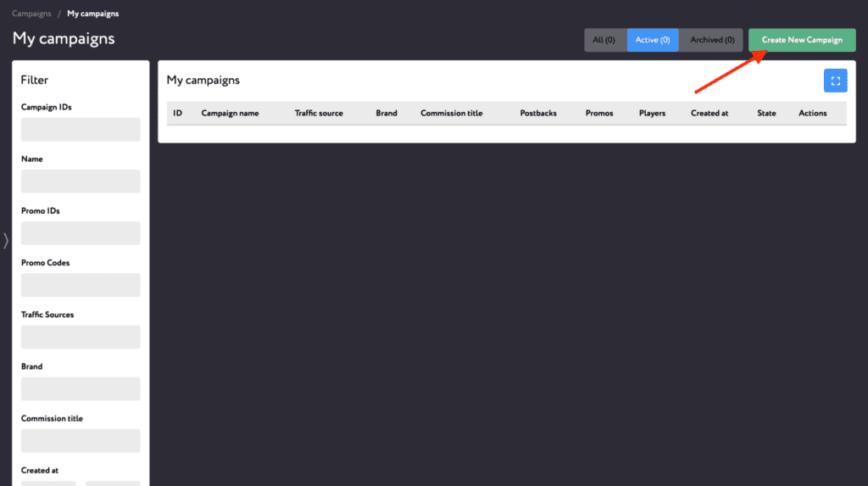Viewport: 868px width, 486px height.
Task: Click the Created at column header
Action: (709, 113)
